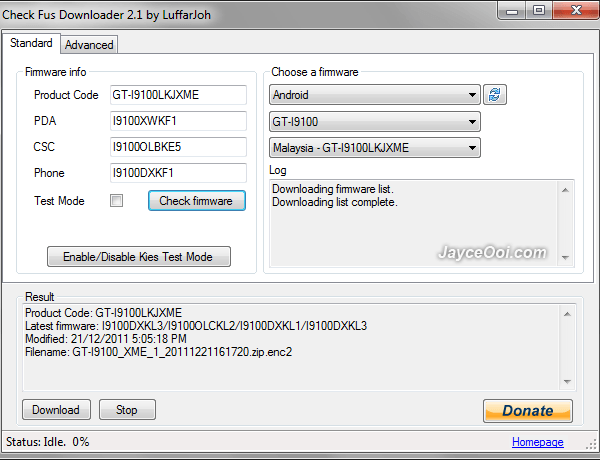
Task: Select the Standard tab
Action: click(31, 43)
